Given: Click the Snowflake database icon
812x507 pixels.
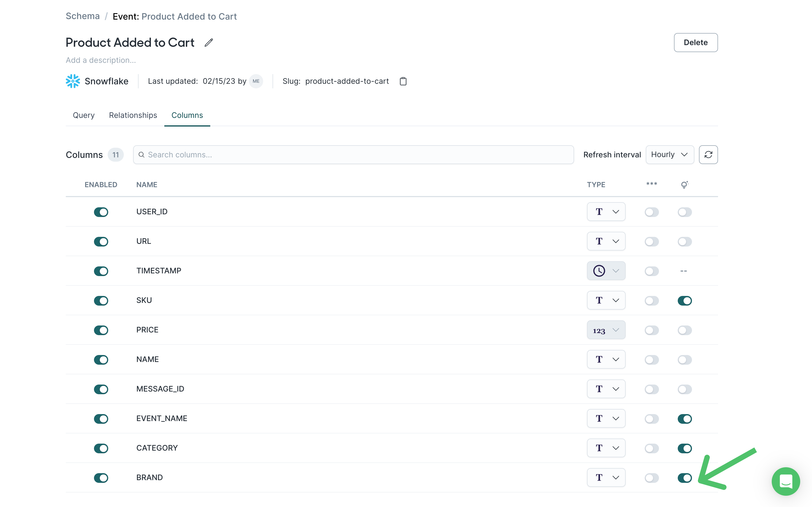Looking at the screenshot, I should (x=73, y=81).
